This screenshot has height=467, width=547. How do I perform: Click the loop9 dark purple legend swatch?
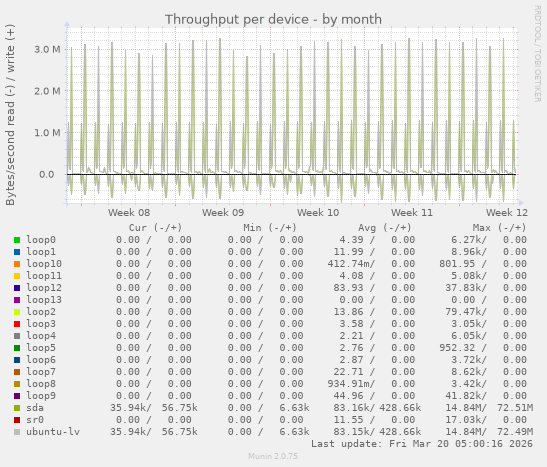17,396
